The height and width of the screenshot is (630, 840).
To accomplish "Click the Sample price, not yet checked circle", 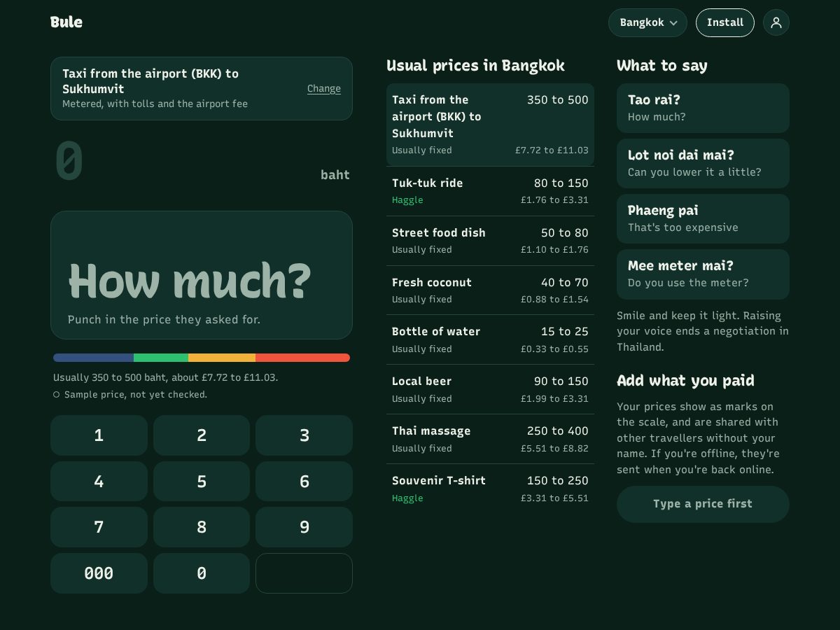I will [x=56, y=395].
